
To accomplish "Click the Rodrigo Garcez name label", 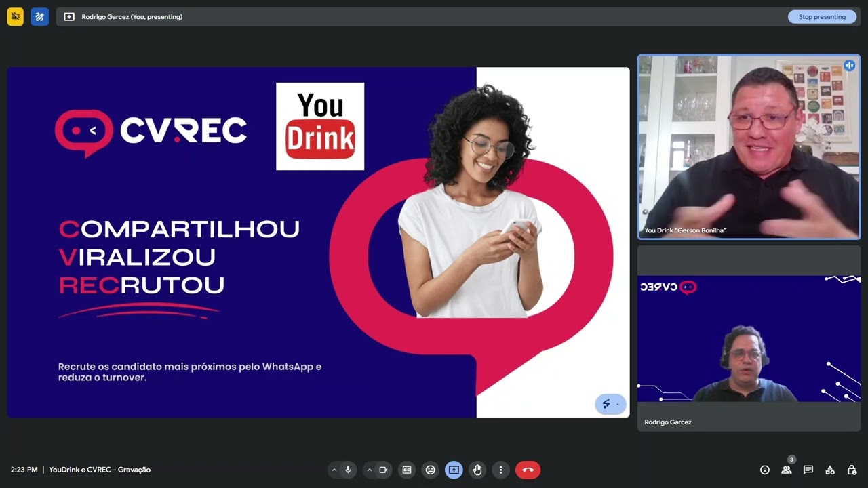I will coord(668,422).
